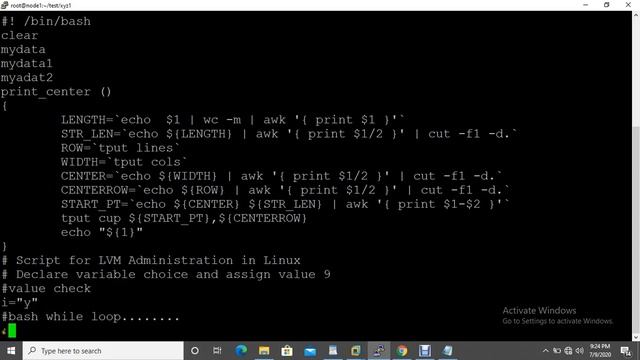Click the '#bash while loop' comment
Image resolution: width=640 pixels, height=360 pixels.
pyautogui.click(x=90, y=317)
